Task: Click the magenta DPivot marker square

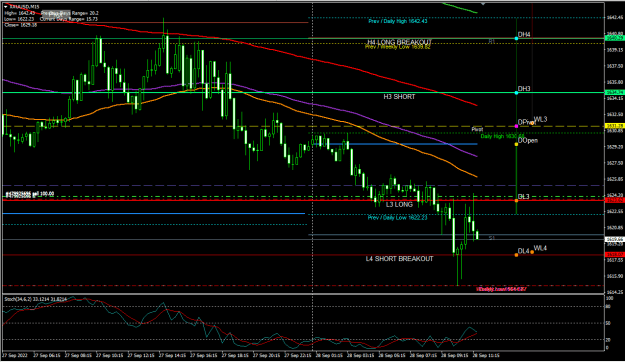Action: (517, 126)
